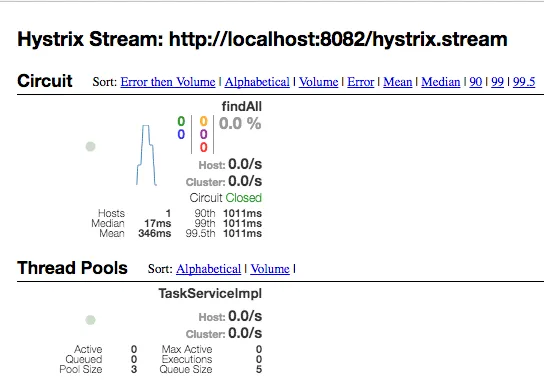544x391 pixels.
Task: Click TaskServiceImpl Cluster rate 0.0/s
Action: click(x=245, y=333)
